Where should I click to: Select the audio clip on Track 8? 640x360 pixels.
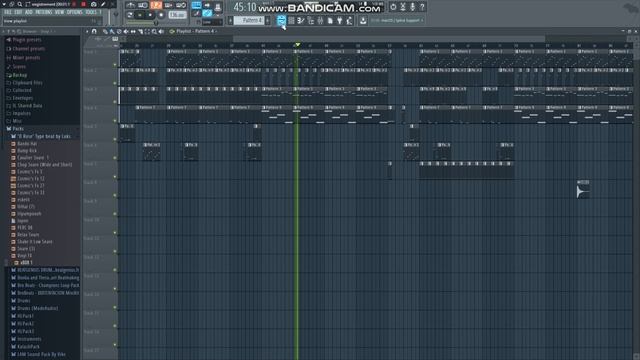(x=583, y=190)
